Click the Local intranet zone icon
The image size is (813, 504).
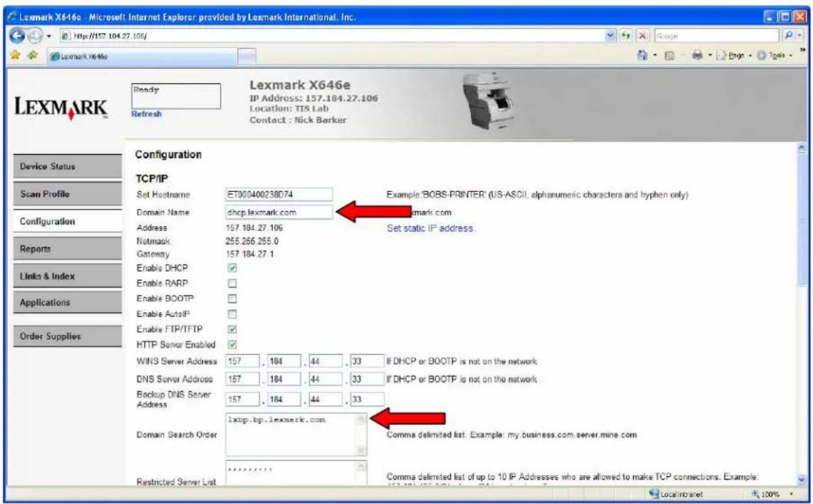pyautogui.click(x=654, y=494)
